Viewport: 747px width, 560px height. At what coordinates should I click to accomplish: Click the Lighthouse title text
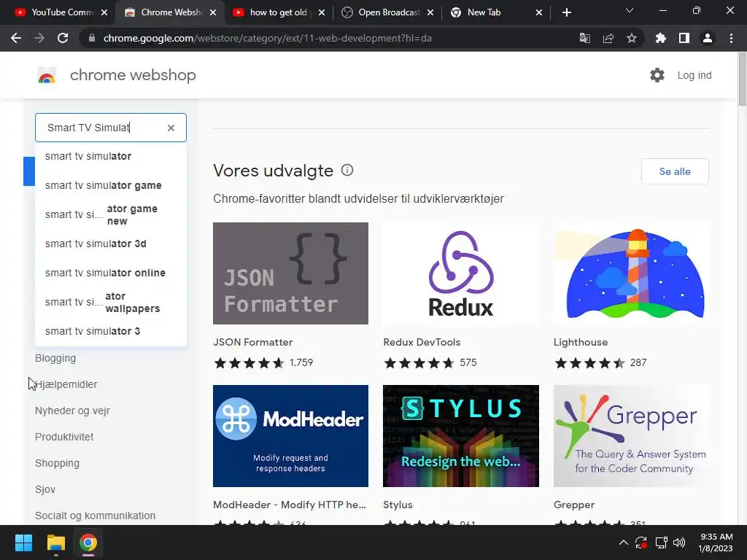(x=580, y=342)
